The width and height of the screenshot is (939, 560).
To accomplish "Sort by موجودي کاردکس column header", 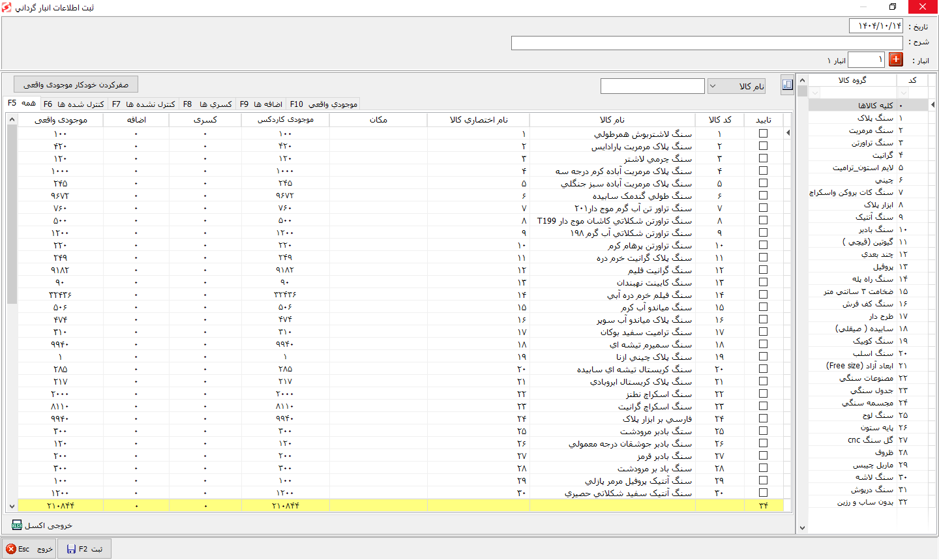I will (285, 120).
